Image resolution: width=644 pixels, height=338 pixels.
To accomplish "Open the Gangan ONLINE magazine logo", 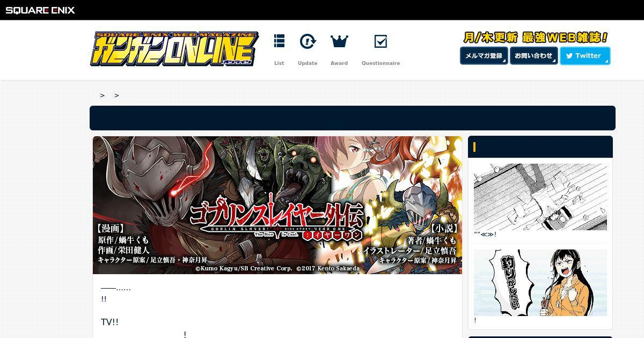I will point(174,49).
